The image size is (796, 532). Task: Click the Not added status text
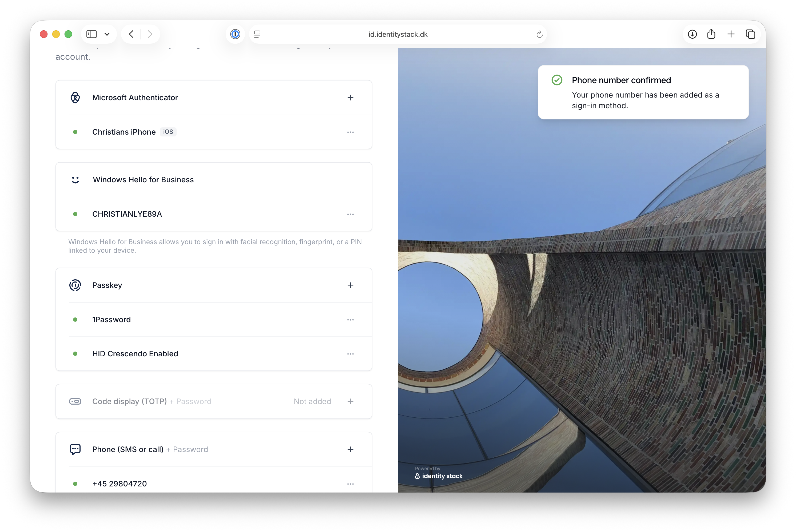point(312,401)
